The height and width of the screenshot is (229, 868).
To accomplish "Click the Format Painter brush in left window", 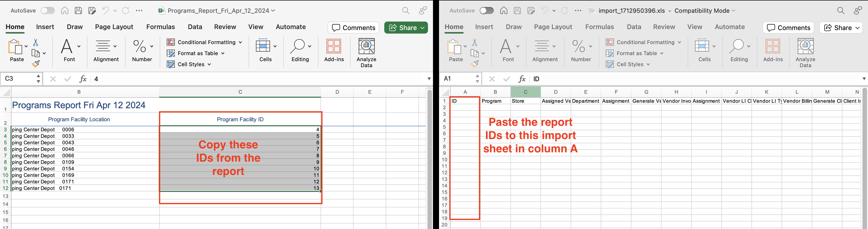I will tap(36, 64).
